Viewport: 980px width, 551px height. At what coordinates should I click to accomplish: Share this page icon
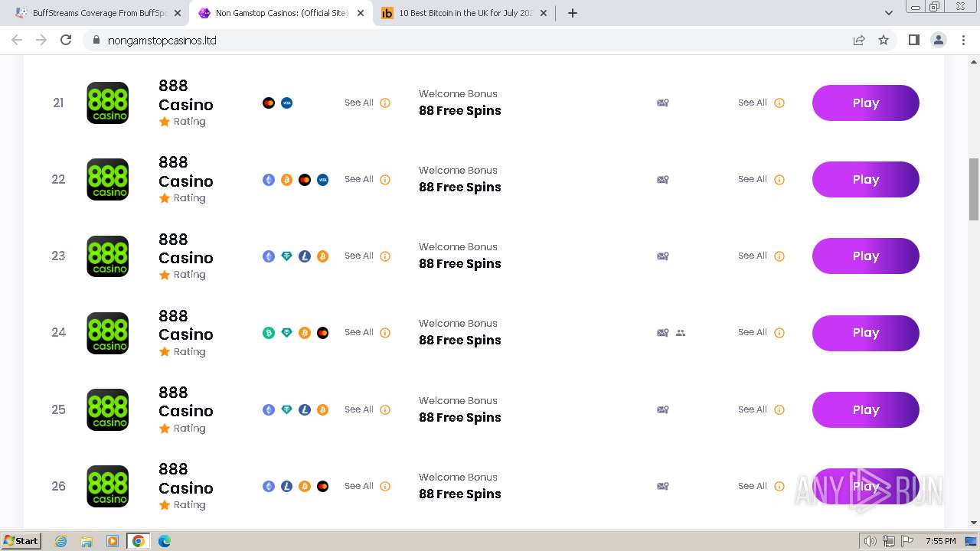859,40
